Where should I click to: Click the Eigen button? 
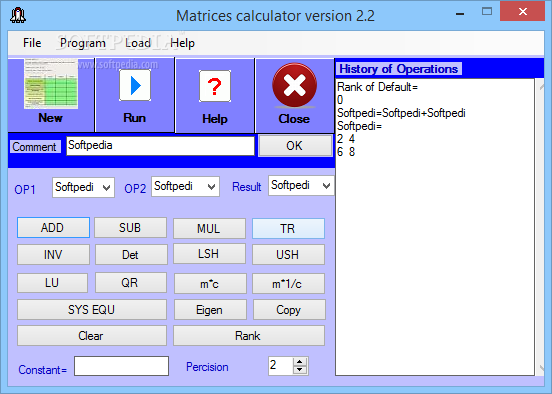(210, 309)
